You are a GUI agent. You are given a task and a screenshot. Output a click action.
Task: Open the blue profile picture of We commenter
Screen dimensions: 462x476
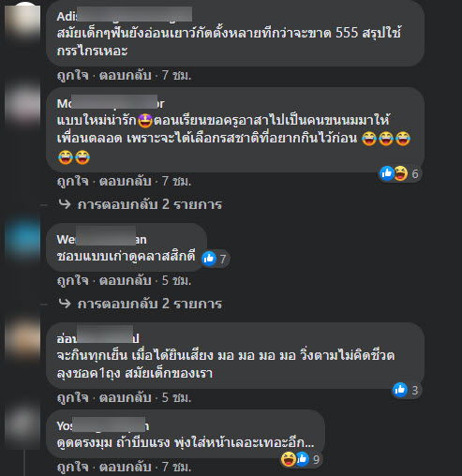click(x=22, y=240)
